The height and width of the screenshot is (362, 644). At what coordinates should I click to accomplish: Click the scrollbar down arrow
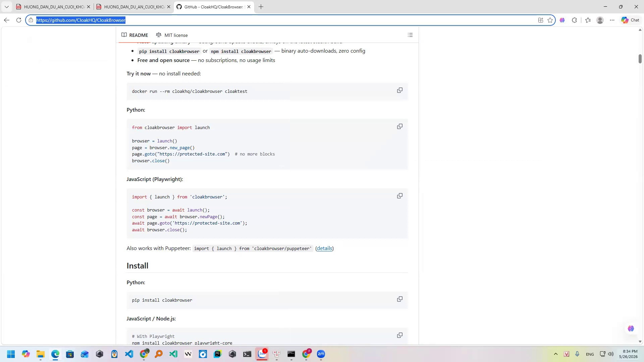pyautogui.click(x=640, y=342)
